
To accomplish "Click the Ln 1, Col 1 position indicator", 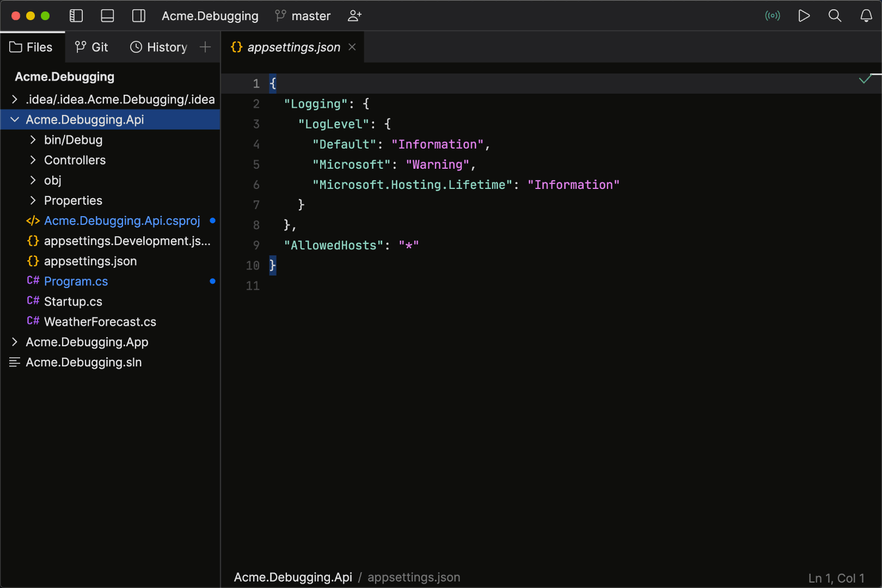I will point(836,578).
